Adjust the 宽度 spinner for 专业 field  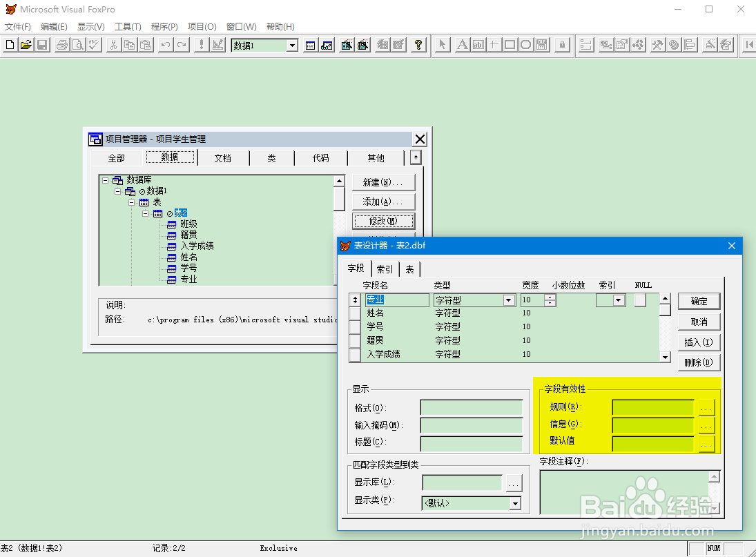click(x=550, y=300)
